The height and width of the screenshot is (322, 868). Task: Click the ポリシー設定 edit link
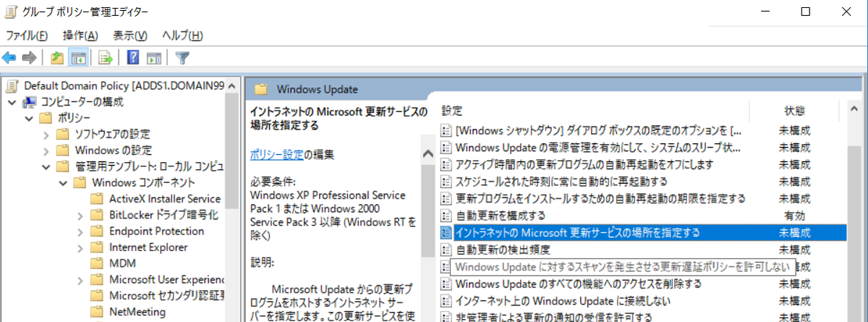tap(276, 154)
